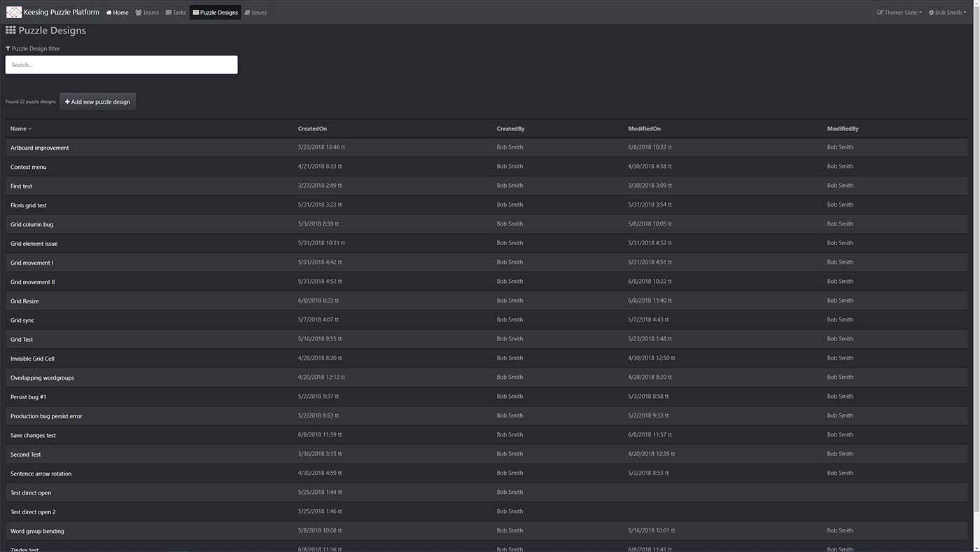Open the Artboard improvement puzzle design

(39, 148)
